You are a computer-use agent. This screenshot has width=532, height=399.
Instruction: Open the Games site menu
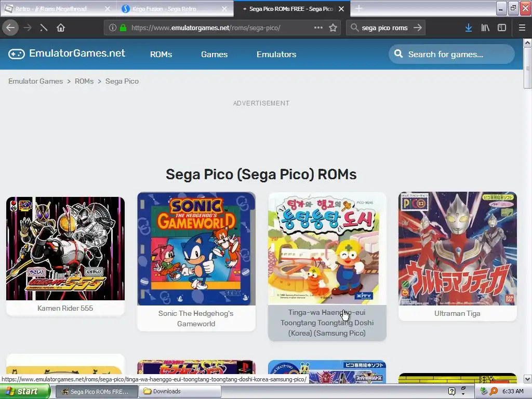pos(214,54)
